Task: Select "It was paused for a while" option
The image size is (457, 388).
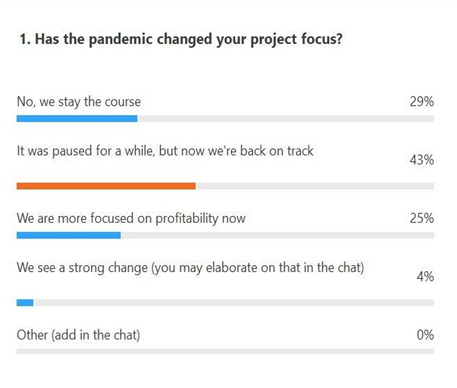Action: point(165,151)
